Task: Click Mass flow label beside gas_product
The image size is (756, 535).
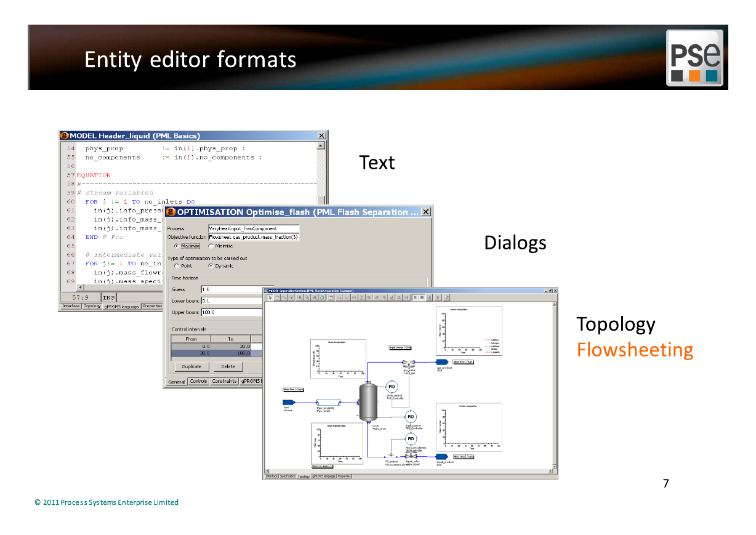Action: pyautogui.click(x=464, y=362)
